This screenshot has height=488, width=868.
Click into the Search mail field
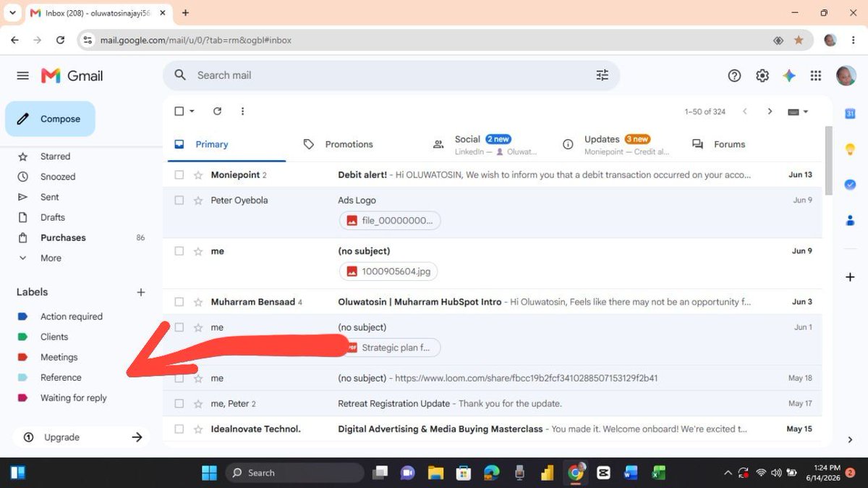[x=391, y=75]
